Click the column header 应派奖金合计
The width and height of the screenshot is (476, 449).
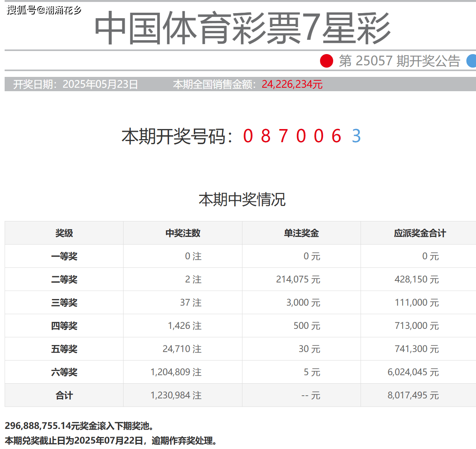[420, 233]
